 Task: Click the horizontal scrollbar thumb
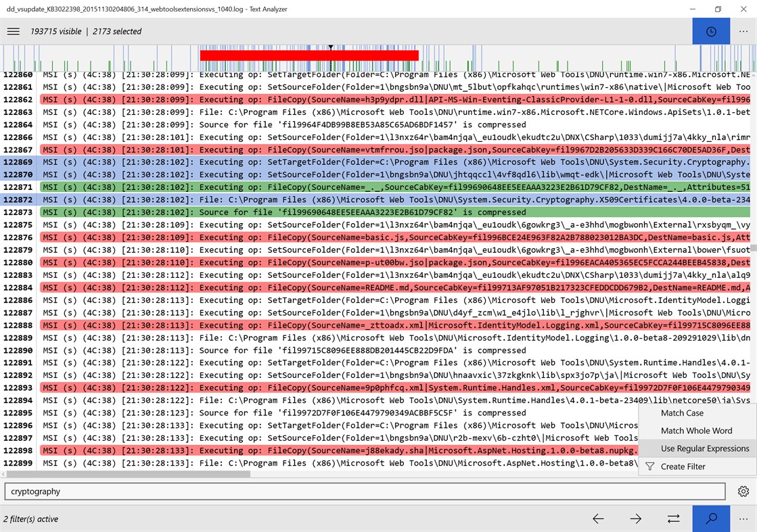click(x=129, y=474)
